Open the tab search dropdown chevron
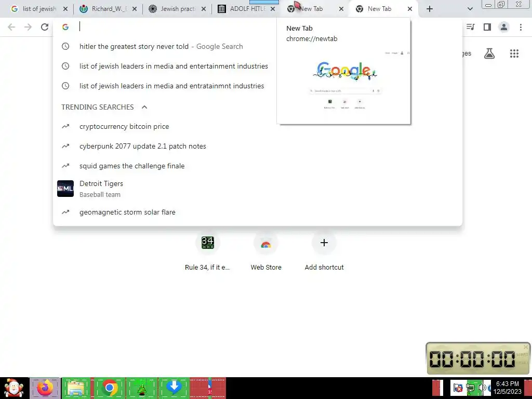532x399 pixels. (x=470, y=9)
